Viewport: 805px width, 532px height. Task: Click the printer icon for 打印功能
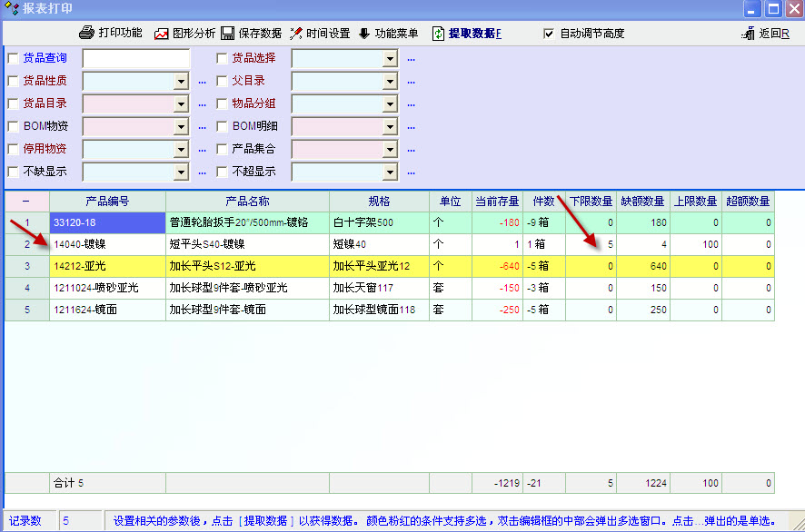[x=86, y=34]
